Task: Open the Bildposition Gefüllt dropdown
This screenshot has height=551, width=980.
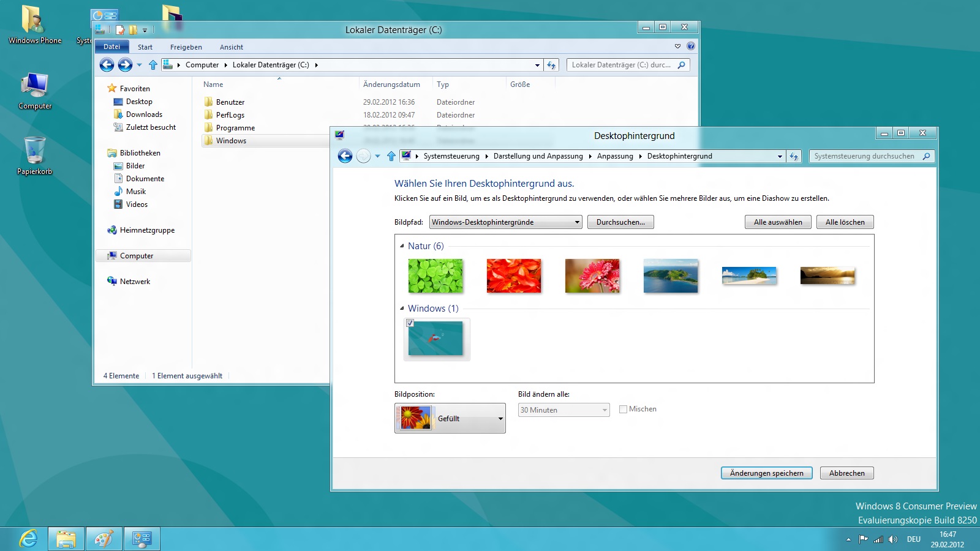Action: click(x=450, y=418)
